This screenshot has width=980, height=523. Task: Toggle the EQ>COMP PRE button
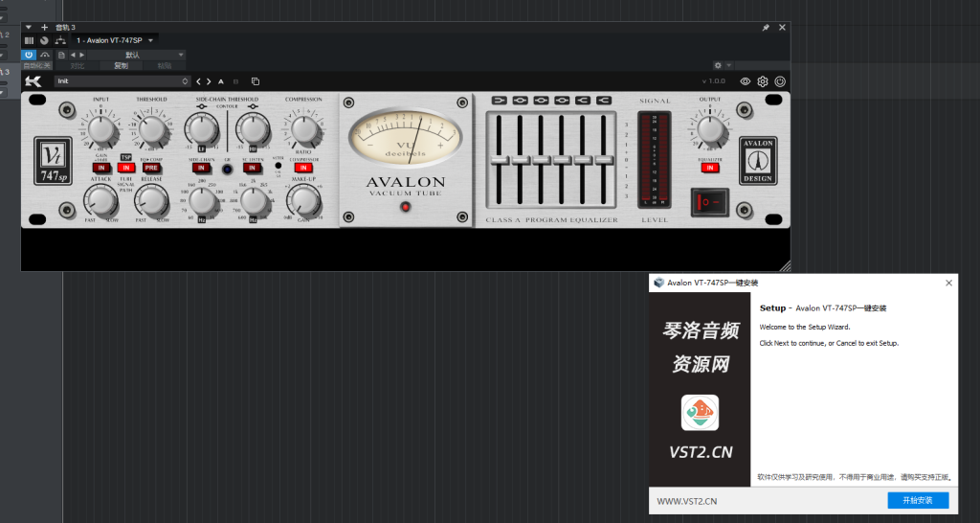pyautogui.click(x=151, y=168)
